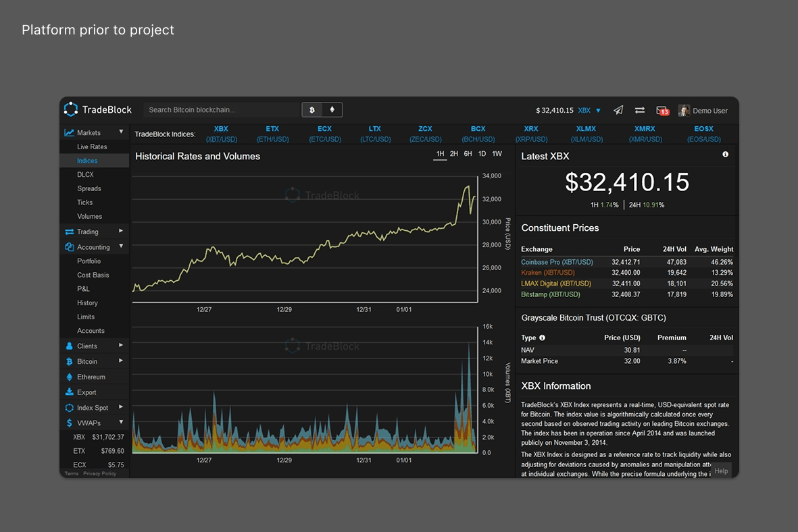This screenshot has width=798, height=532.
Task: Open the paper plane send icon
Action: coord(618,110)
